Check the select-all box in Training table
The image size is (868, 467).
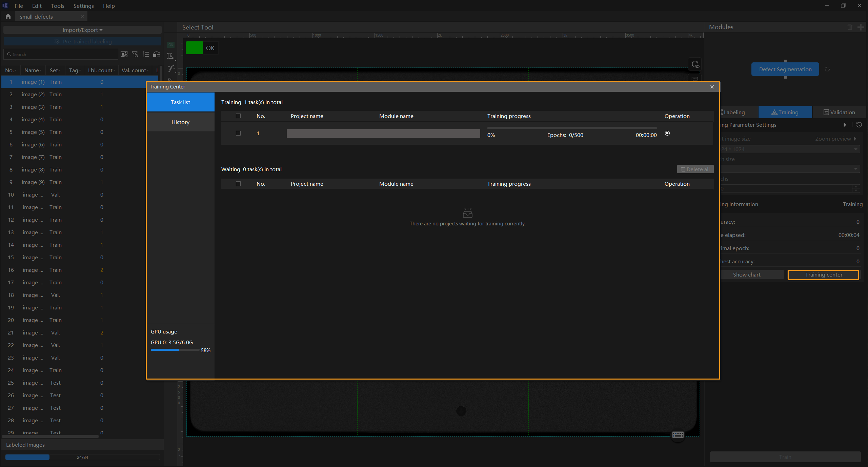(238, 116)
